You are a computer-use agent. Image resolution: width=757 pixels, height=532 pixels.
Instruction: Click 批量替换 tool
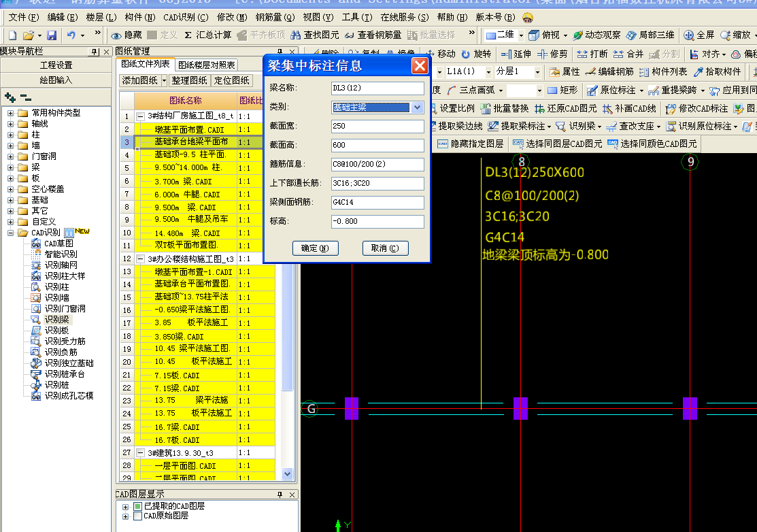pyautogui.click(x=505, y=109)
